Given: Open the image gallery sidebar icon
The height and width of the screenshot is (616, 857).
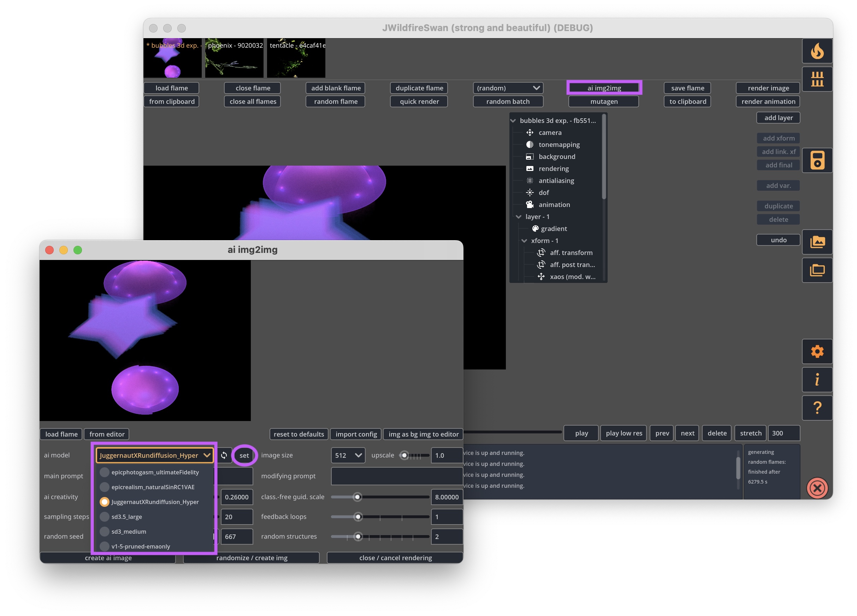Looking at the screenshot, I should (x=817, y=242).
